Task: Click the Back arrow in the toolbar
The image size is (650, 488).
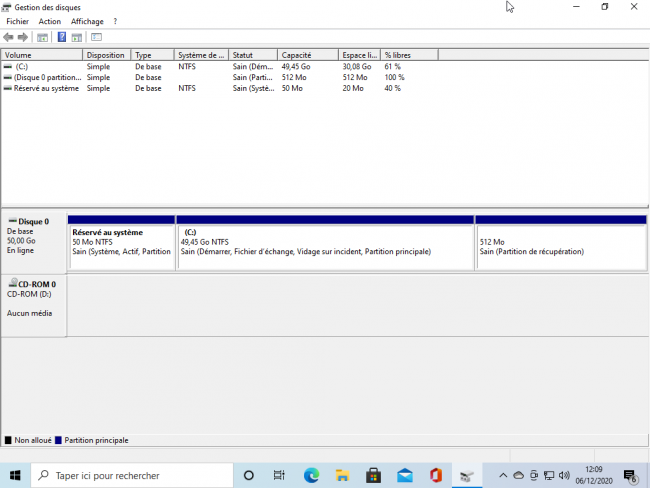Action: click(x=9, y=37)
